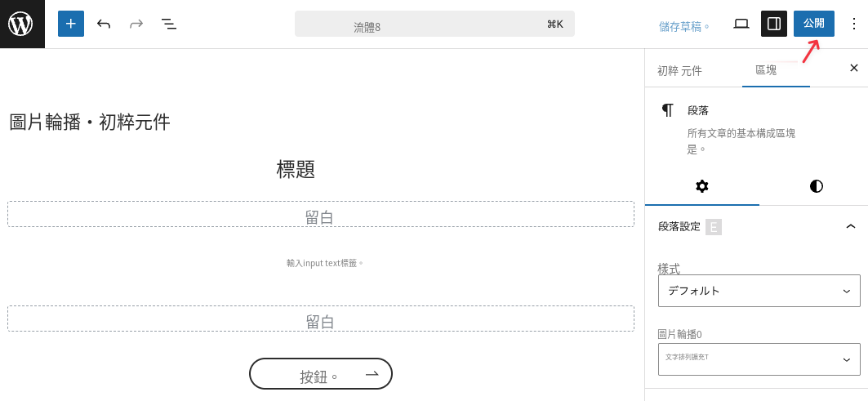
Task: Undo the last change
Action: 104,24
